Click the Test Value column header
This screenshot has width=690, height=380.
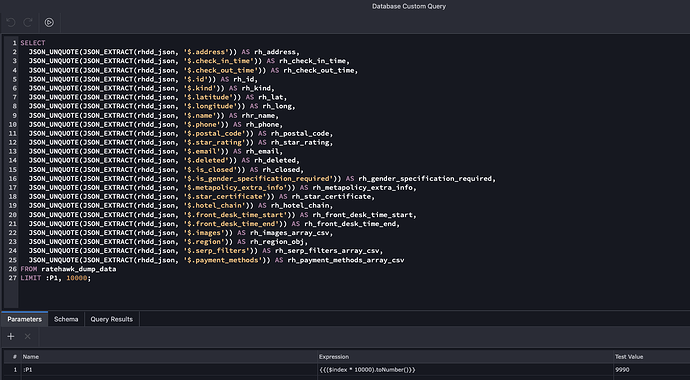[652, 357]
